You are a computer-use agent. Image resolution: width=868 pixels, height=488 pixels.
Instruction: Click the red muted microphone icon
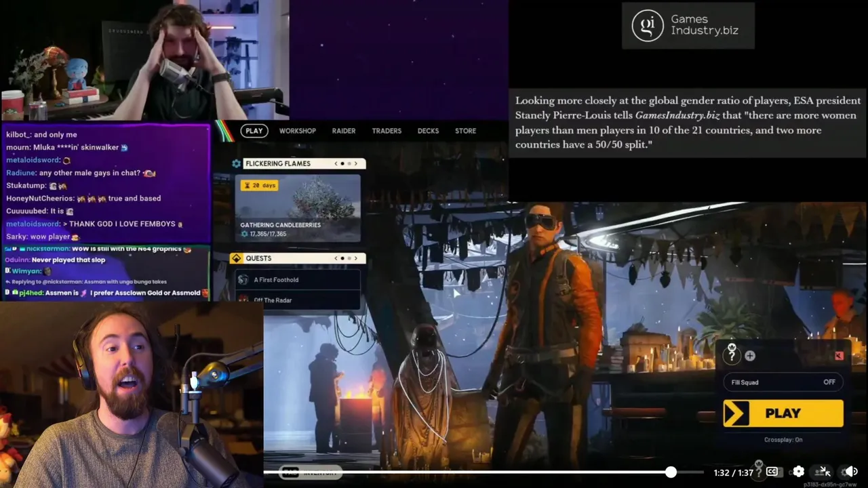tap(839, 356)
